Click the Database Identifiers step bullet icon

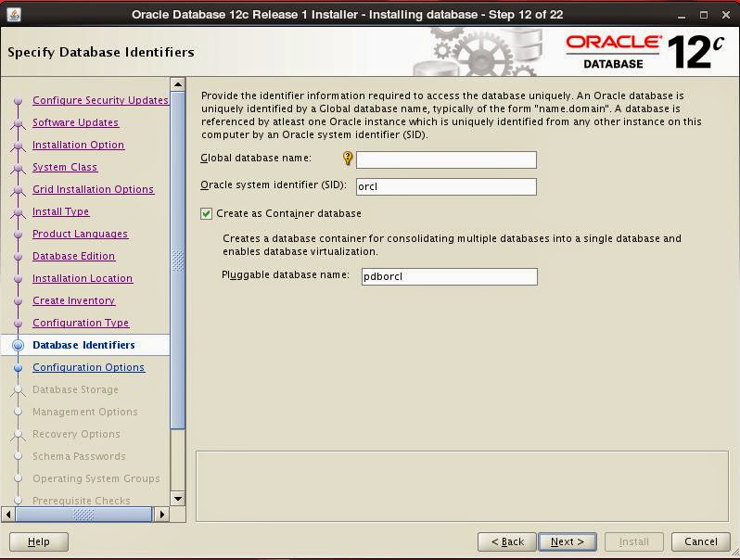pyautogui.click(x=18, y=345)
